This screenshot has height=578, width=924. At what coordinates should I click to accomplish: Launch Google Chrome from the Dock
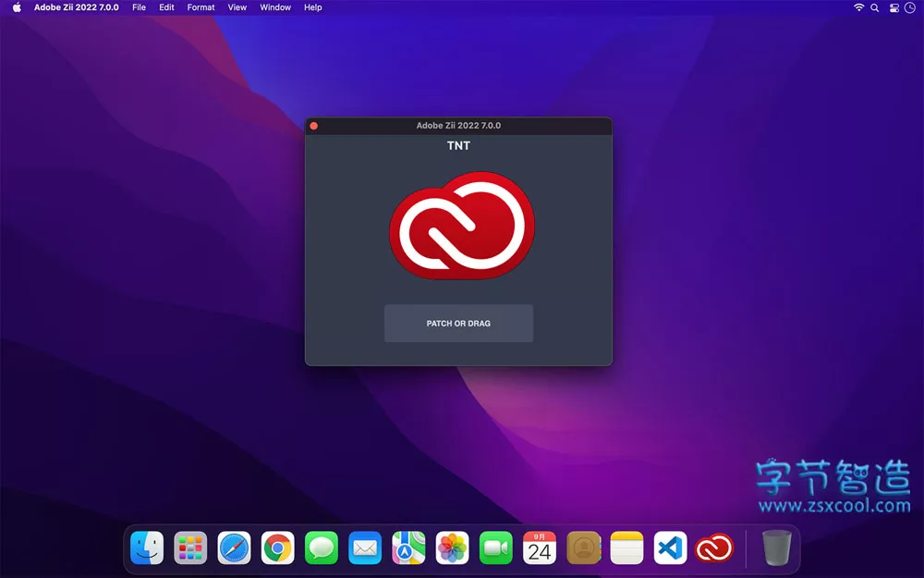tap(277, 547)
